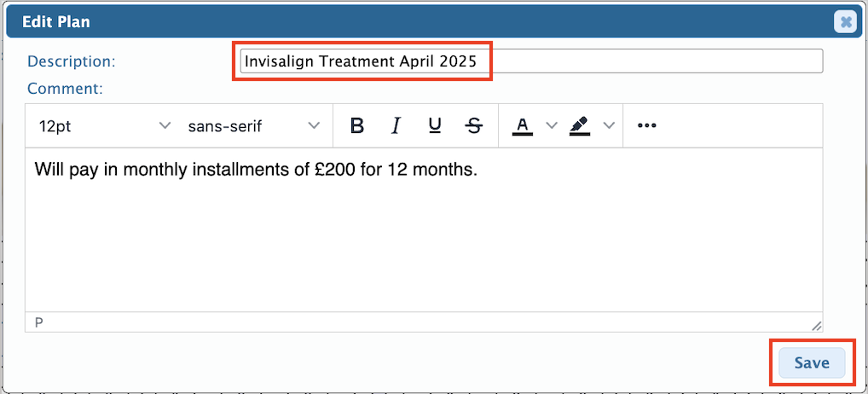Screen dimensions: 868x394
Task: Click the comment editor resize handle
Action: point(816,326)
